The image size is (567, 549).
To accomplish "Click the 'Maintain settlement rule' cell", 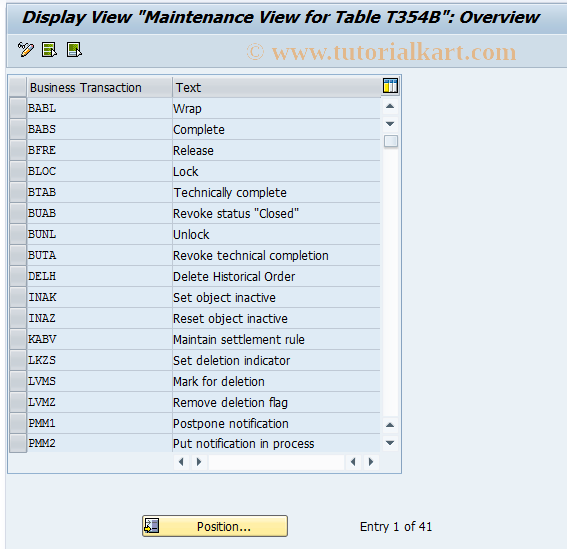I will click(277, 339).
